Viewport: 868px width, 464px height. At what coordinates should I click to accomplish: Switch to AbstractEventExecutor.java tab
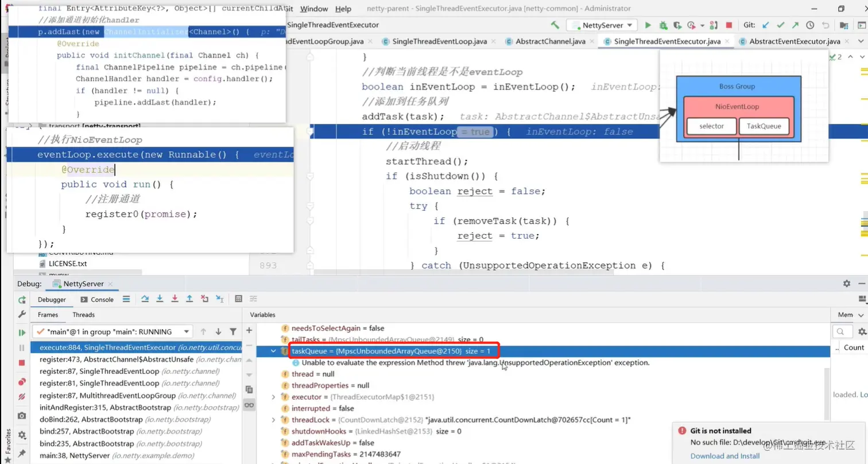pyautogui.click(x=795, y=41)
